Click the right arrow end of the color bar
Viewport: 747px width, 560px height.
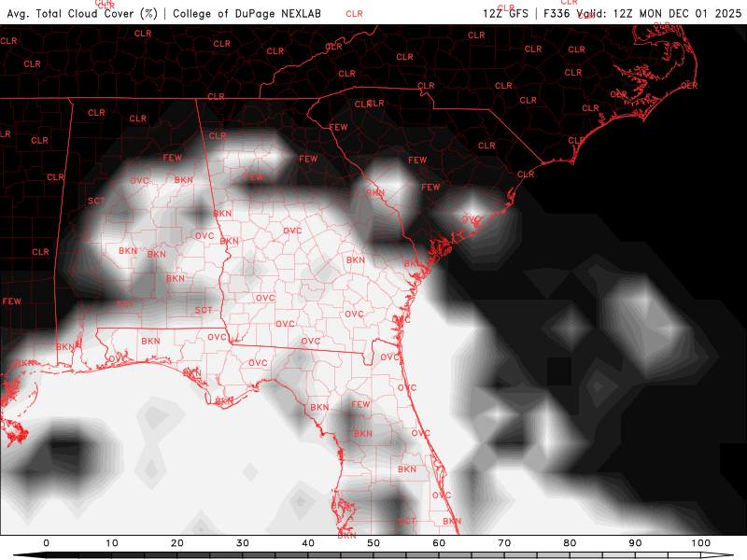(717, 556)
